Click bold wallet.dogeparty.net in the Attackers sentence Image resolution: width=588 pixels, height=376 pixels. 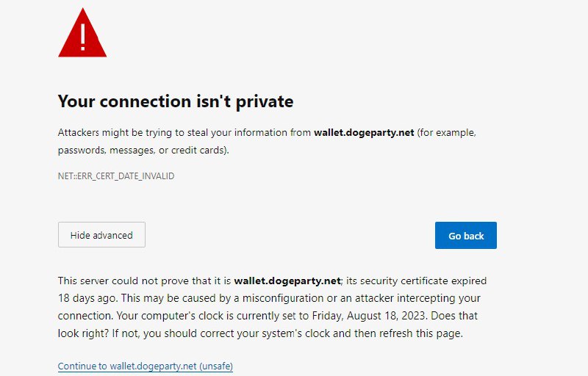point(364,133)
